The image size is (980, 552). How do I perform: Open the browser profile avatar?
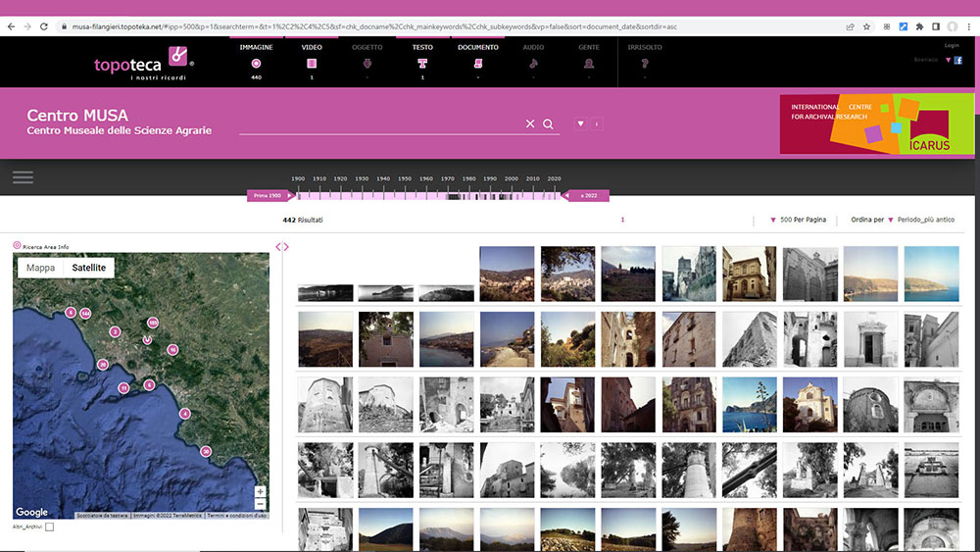[953, 26]
